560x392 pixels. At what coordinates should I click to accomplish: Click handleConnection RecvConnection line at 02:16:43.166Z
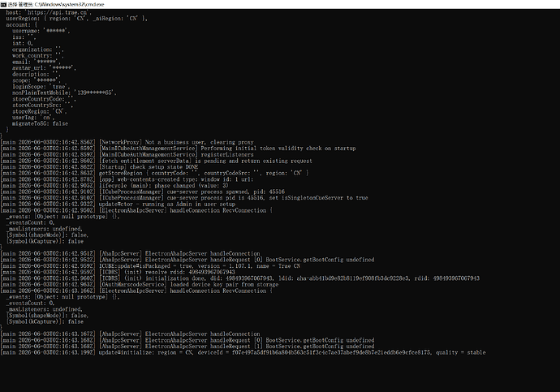pos(136,291)
